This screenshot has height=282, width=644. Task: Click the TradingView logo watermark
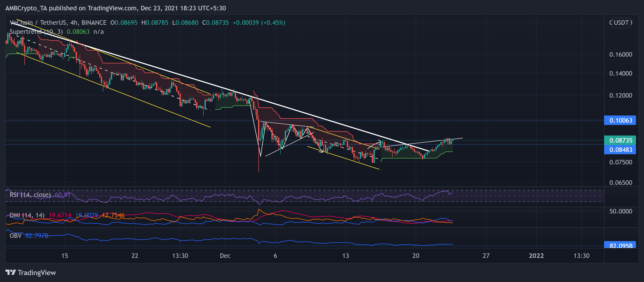coord(31,273)
